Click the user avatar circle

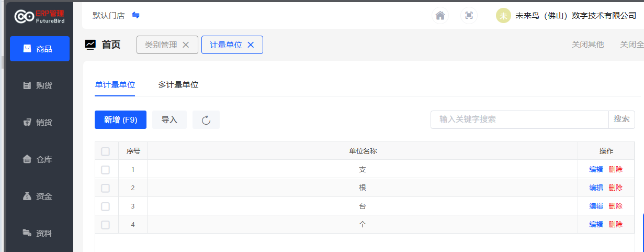click(x=503, y=16)
